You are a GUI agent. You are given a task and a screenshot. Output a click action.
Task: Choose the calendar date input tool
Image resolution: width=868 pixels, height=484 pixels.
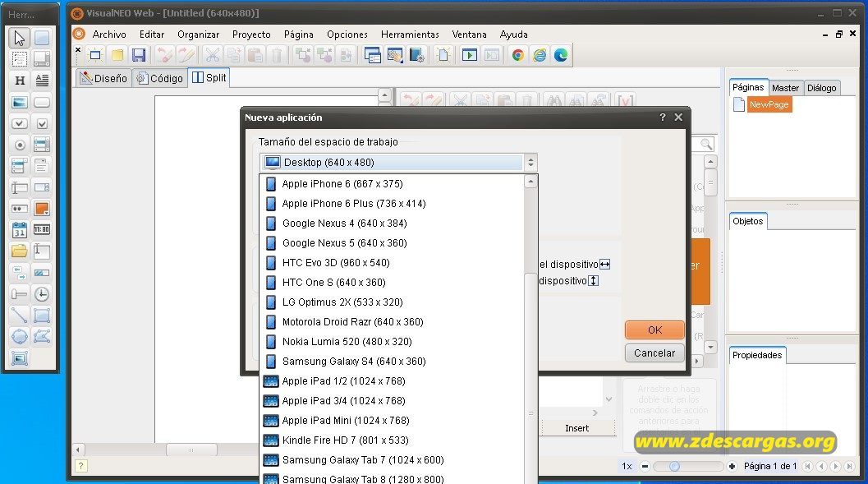[20, 230]
